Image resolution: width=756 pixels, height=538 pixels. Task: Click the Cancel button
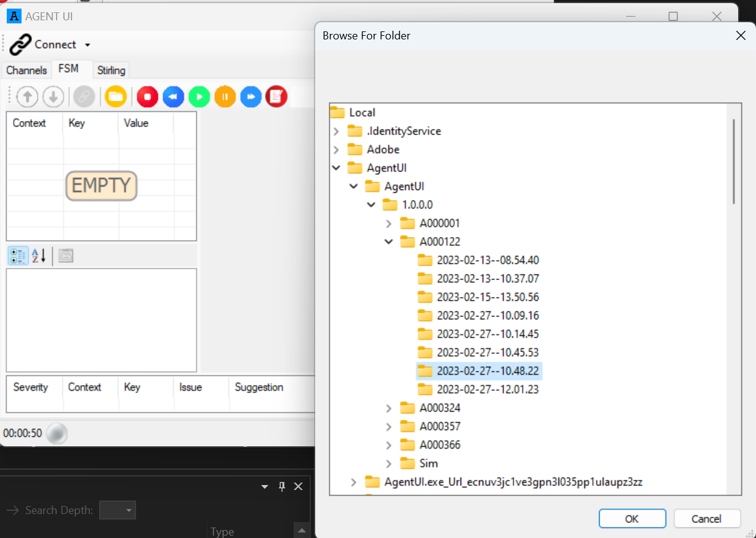tap(706, 518)
